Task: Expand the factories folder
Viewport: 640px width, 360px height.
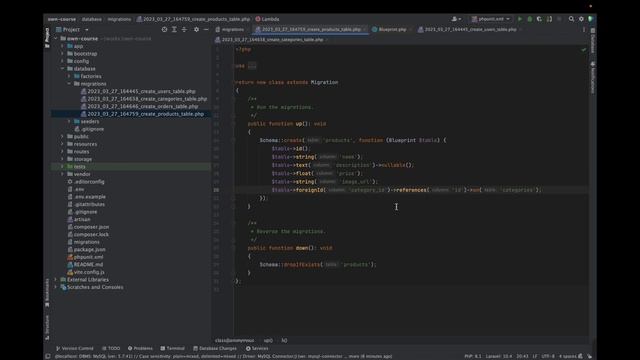Action: (69, 76)
